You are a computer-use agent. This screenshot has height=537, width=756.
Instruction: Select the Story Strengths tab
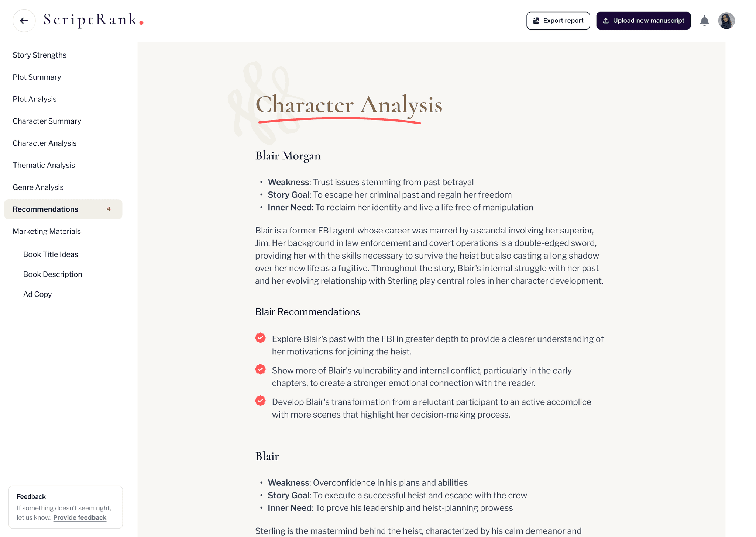pyautogui.click(x=39, y=55)
